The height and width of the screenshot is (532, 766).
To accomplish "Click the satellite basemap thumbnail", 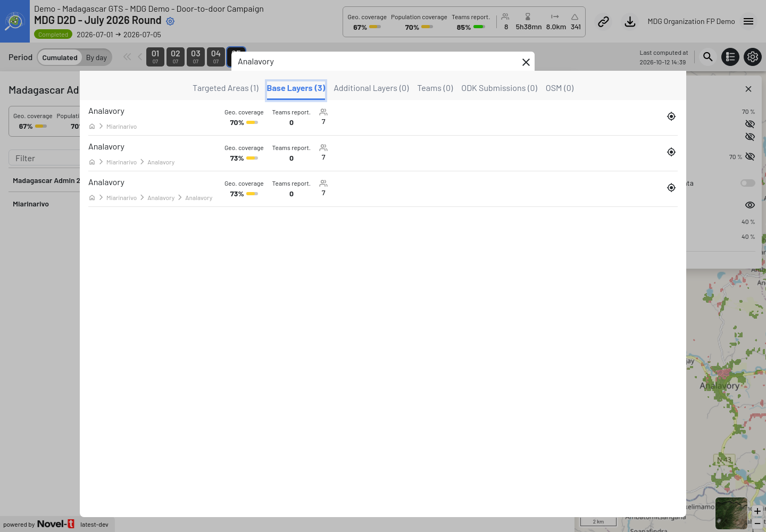I will click(731, 513).
